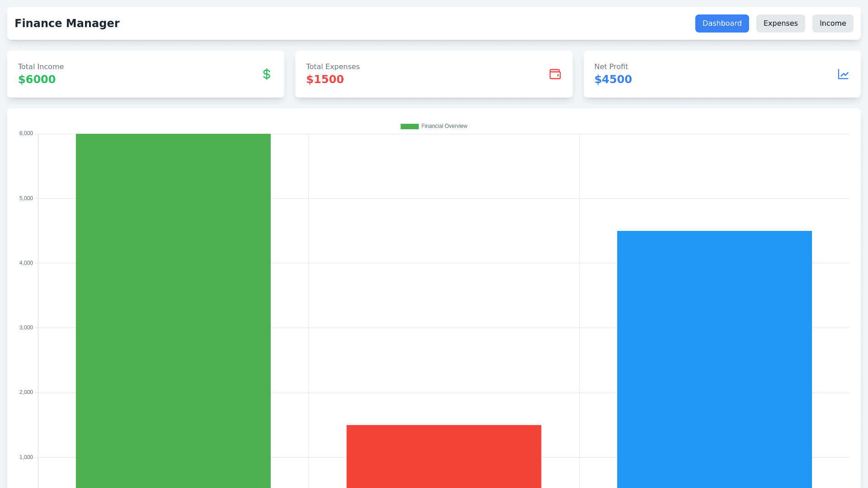Click the red wallet icon
The width and height of the screenshot is (868, 488).
click(555, 74)
